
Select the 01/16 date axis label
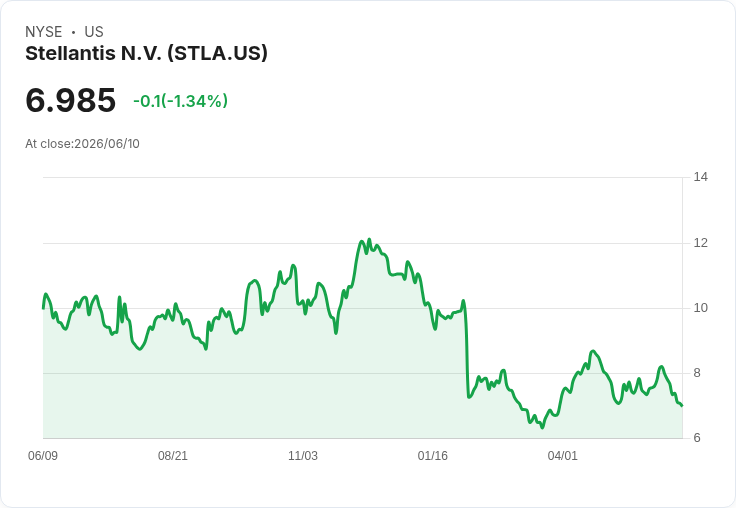(433, 455)
